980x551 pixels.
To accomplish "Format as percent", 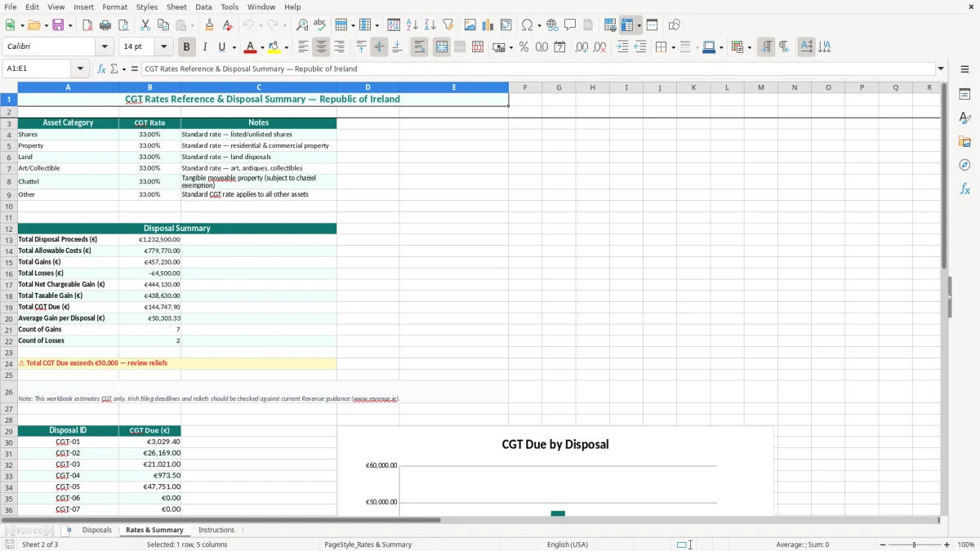I will (x=523, y=47).
